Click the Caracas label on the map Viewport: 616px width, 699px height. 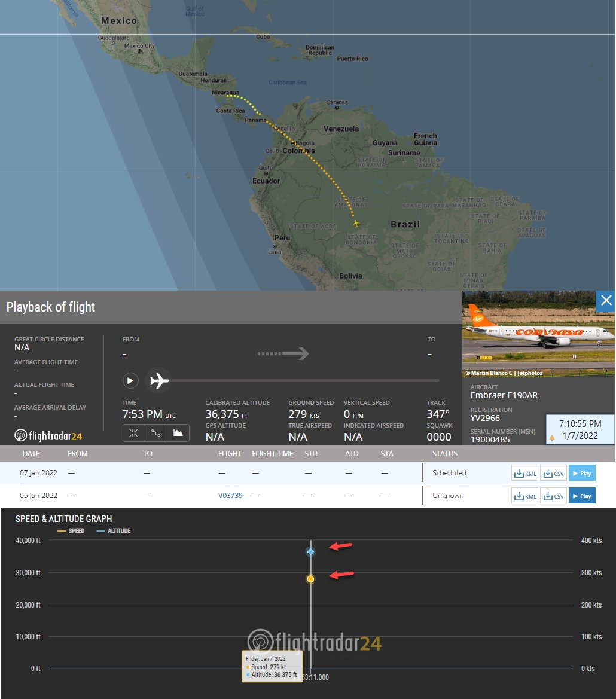pyautogui.click(x=337, y=102)
